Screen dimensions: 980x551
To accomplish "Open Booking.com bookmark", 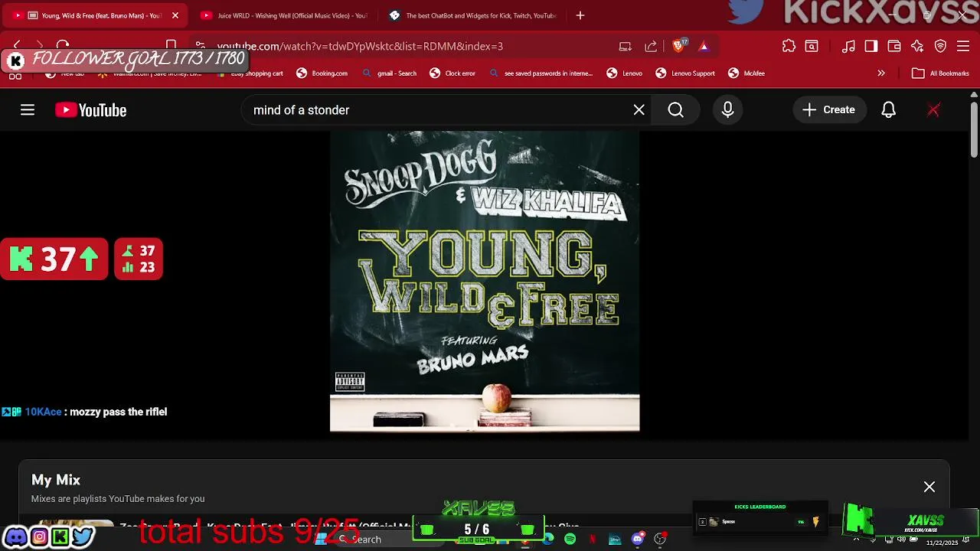I will pyautogui.click(x=322, y=73).
